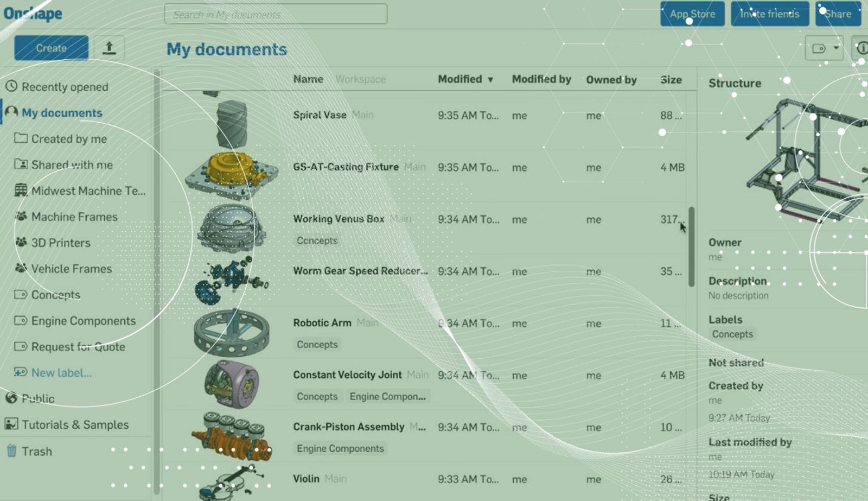This screenshot has height=501, width=868.
Task: Select Shared with me filter
Action: (72, 164)
